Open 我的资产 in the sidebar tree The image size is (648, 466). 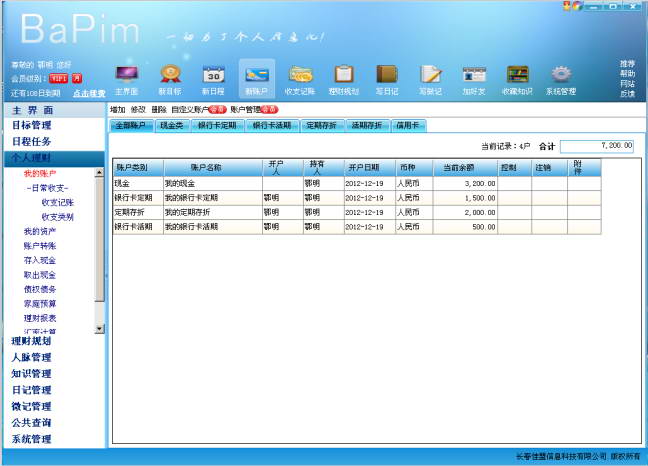[40, 231]
